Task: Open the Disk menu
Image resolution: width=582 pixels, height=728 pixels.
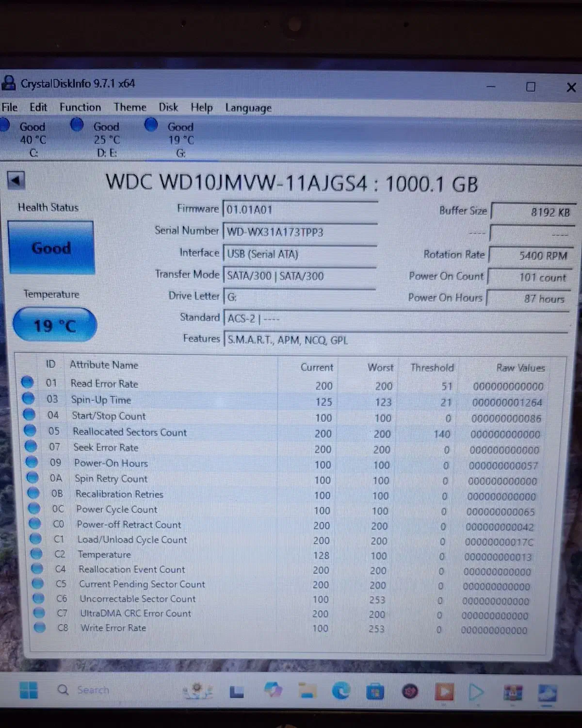Action: coord(168,107)
